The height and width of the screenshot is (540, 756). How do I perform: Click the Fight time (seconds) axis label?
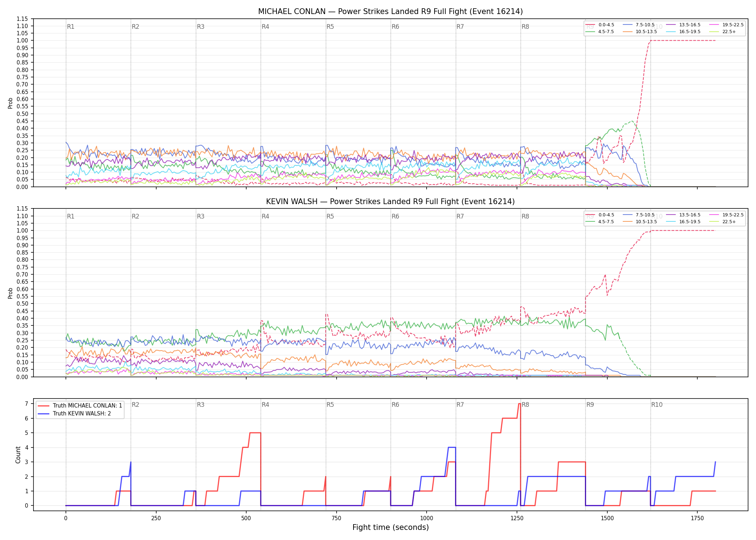pyautogui.click(x=391, y=527)
